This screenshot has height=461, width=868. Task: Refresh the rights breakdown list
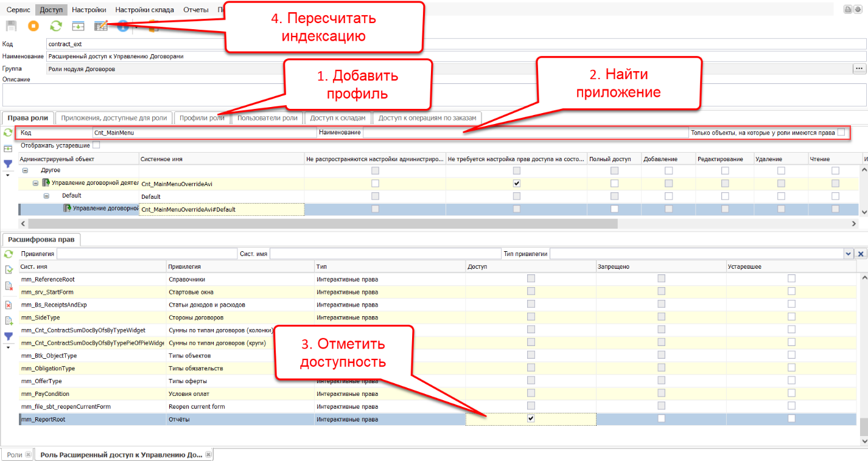8,254
